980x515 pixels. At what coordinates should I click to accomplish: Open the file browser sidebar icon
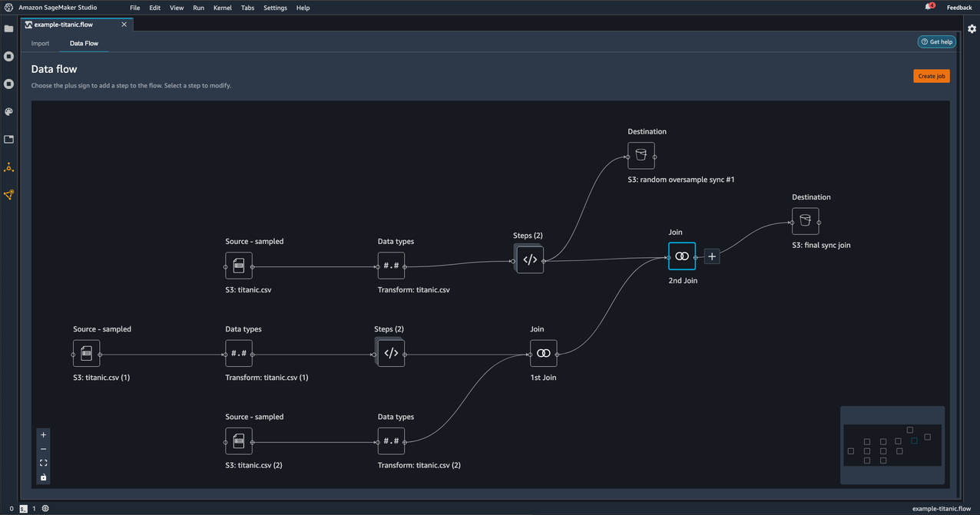click(x=9, y=28)
